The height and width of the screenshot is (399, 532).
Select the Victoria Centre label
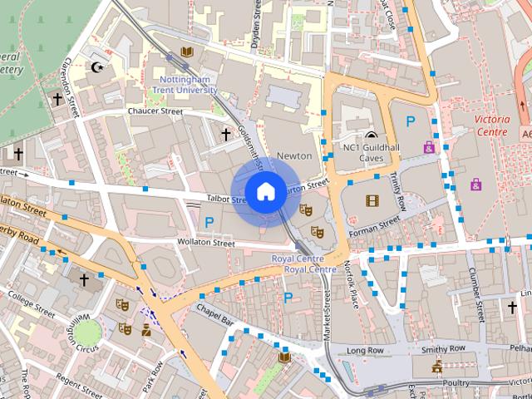pyautogui.click(x=492, y=126)
